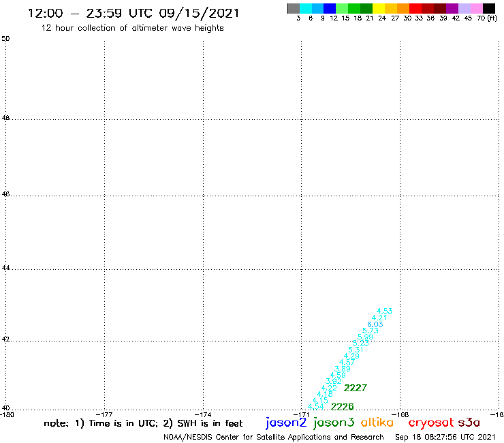Viewport: 504px width, 443px height.
Task: Click the black swatch ending the color bar
Action: coord(488,9)
